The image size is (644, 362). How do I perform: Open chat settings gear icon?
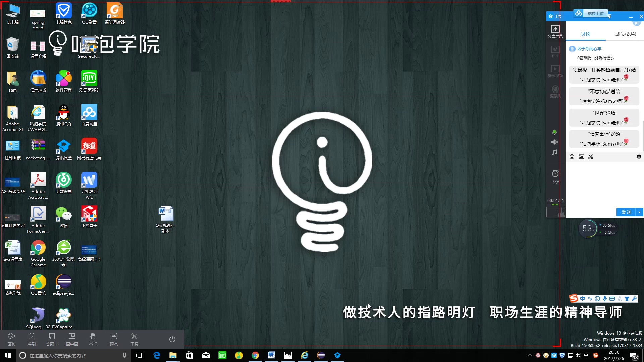tap(639, 157)
